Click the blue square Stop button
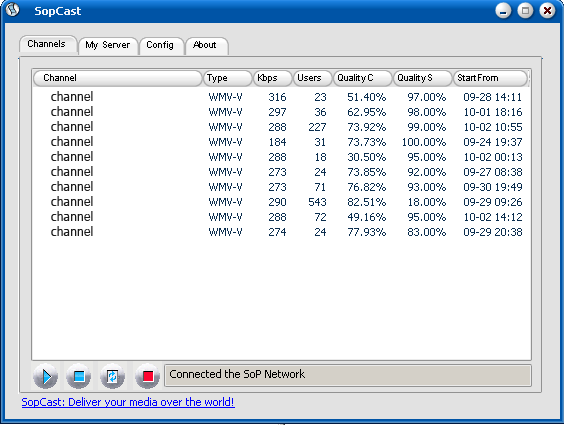 coord(79,376)
